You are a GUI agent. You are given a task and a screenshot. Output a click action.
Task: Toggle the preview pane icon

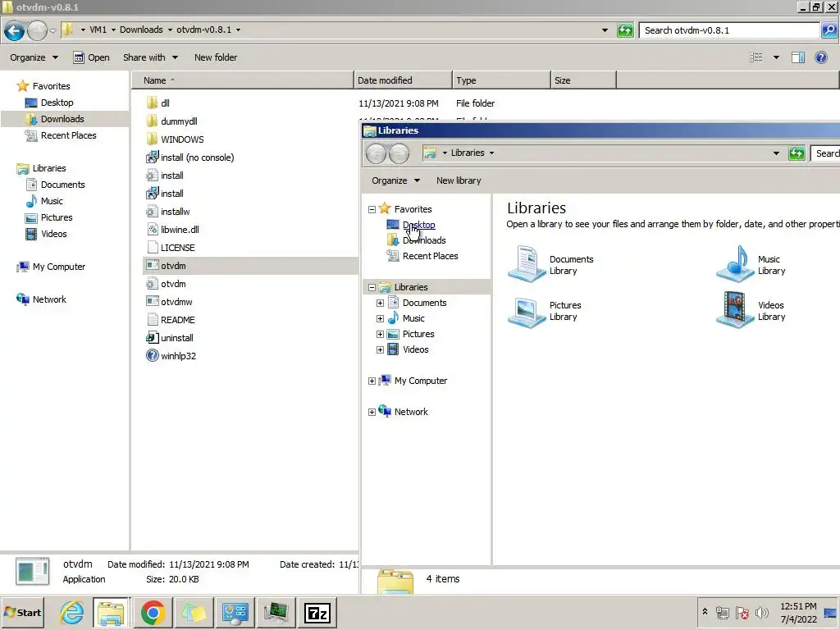pos(797,57)
